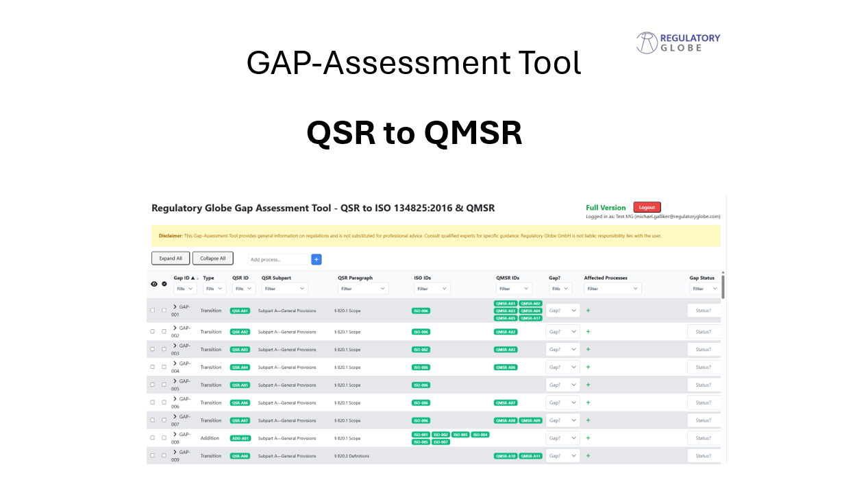Clear the Gap ID sort with x
This screenshot has height=504, width=868.
198,278
